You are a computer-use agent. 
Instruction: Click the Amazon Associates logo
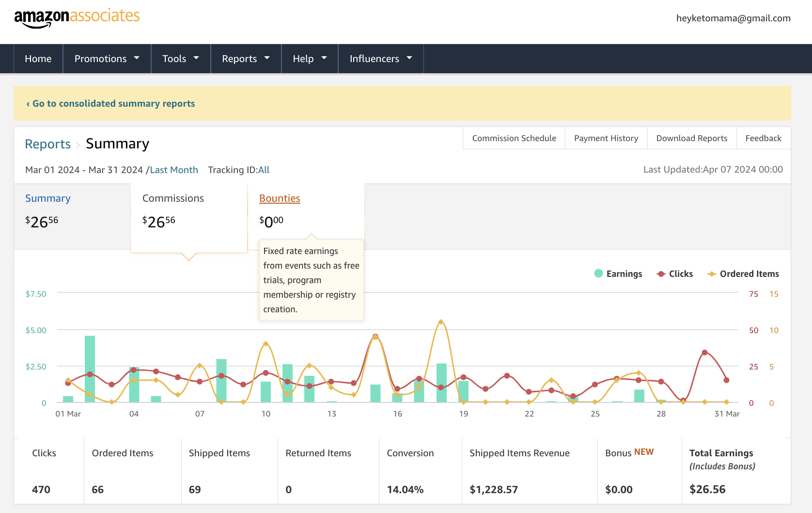(x=77, y=18)
